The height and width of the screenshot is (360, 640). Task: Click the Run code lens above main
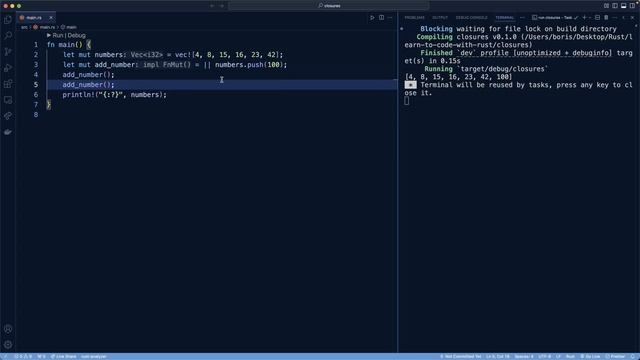[58, 36]
